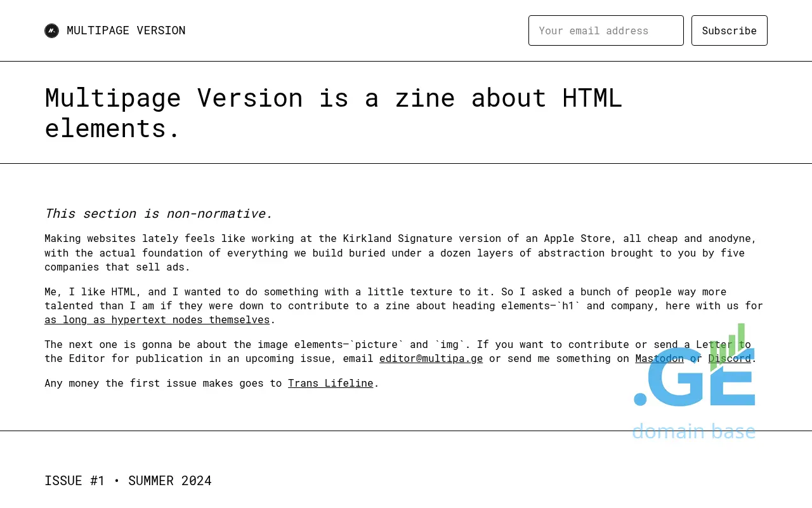This screenshot has width=812, height=508.
Task: Click the paragraph mentioning Kirkland Signature
Action: [400, 253]
